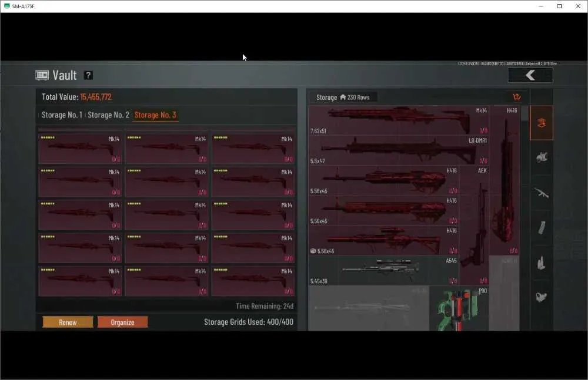This screenshot has height=380, width=588.
Task: Click the Renew button
Action: coord(68,322)
